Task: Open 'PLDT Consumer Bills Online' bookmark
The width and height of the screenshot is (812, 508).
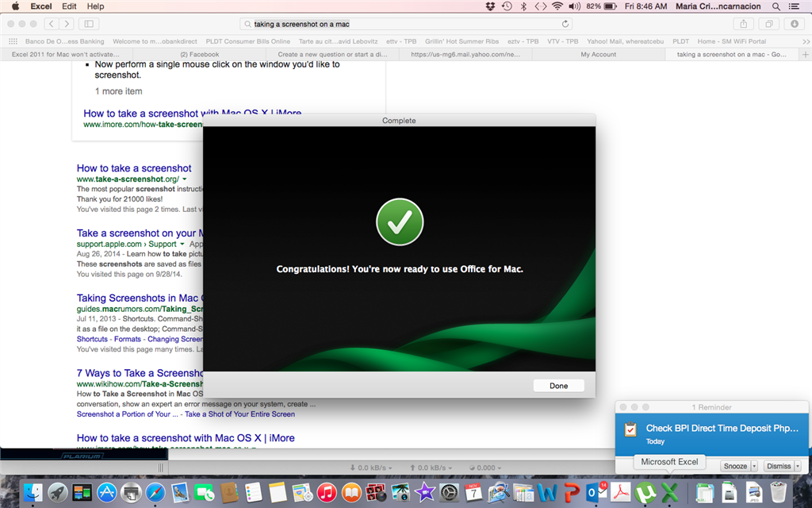Action: 247,41
